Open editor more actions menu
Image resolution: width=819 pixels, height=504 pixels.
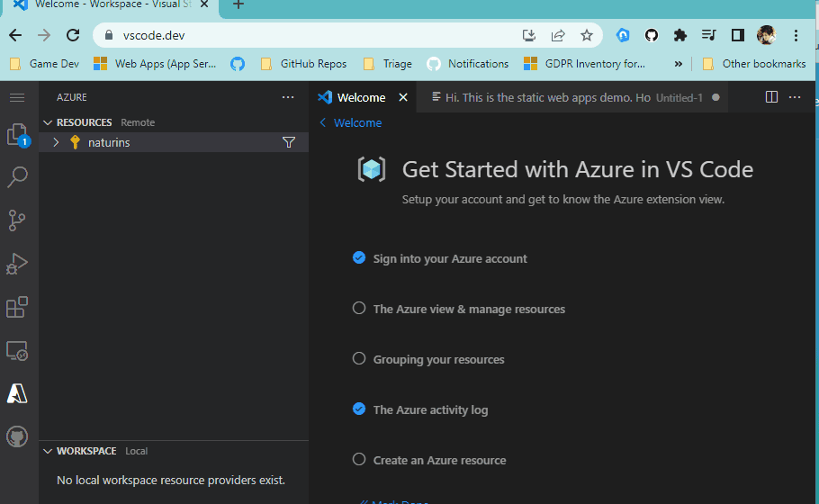tap(795, 97)
